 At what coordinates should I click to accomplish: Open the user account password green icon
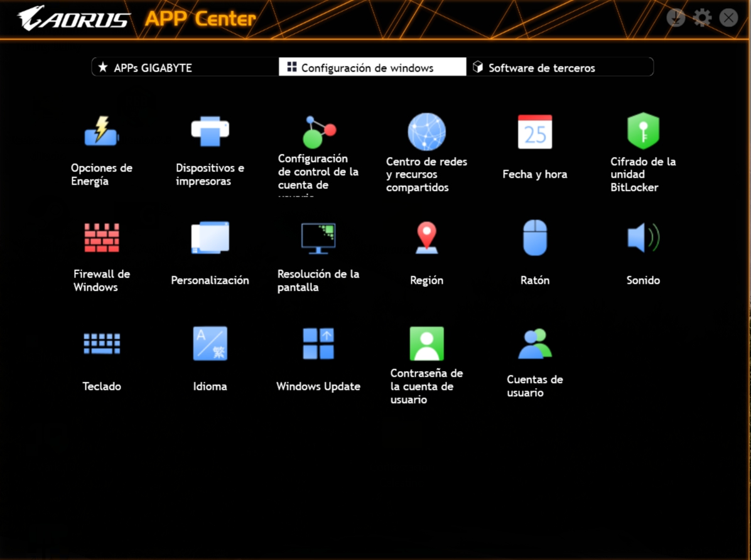426,343
